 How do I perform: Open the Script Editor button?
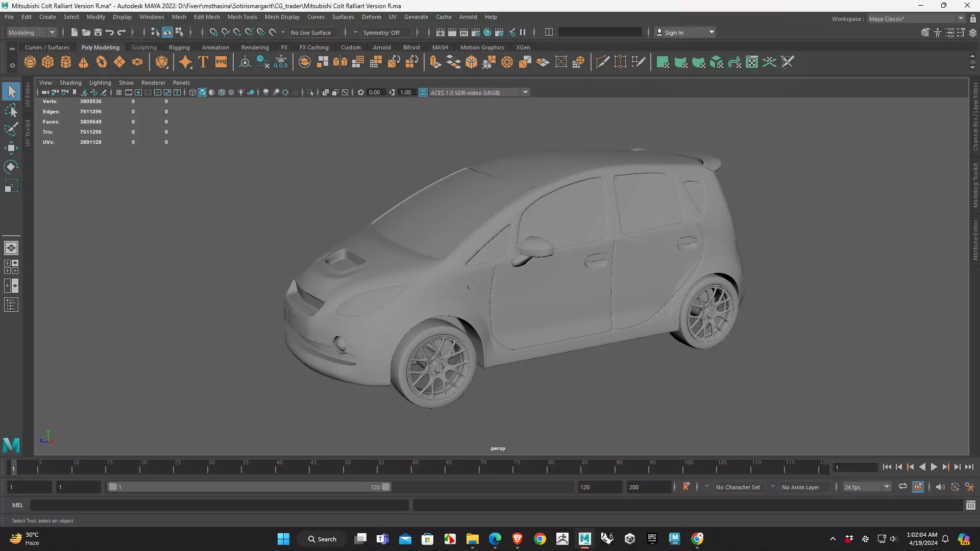pos(970,505)
